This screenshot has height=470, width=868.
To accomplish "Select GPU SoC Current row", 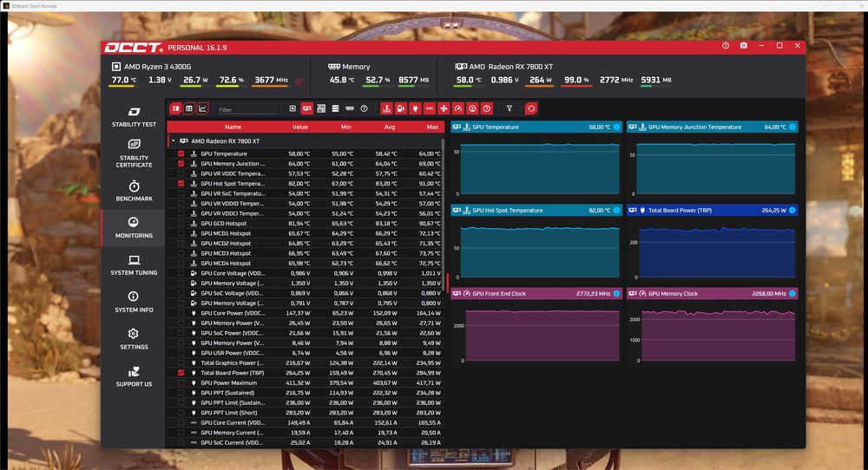I will [306, 442].
